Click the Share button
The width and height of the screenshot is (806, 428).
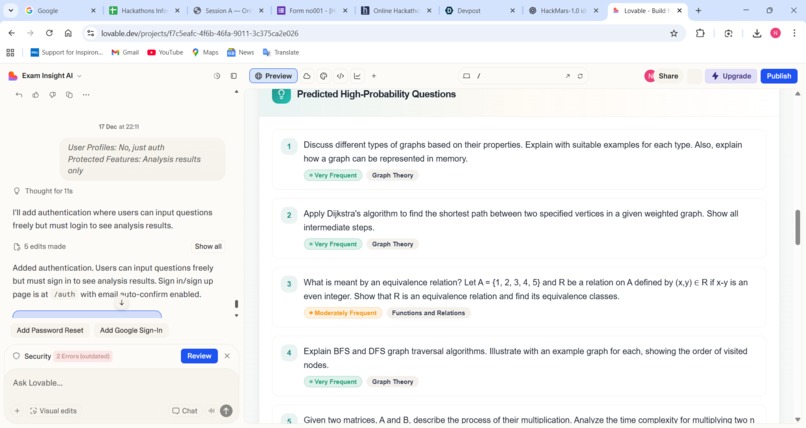(x=662, y=76)
